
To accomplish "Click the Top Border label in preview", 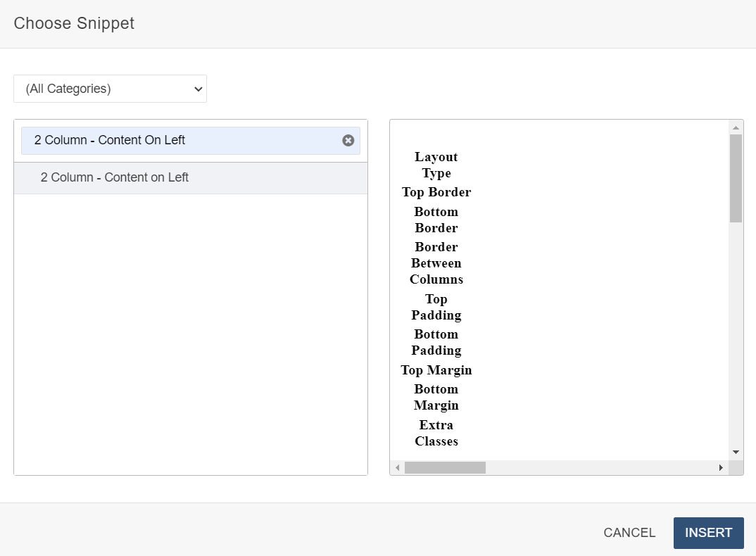I will coord(436,192).
